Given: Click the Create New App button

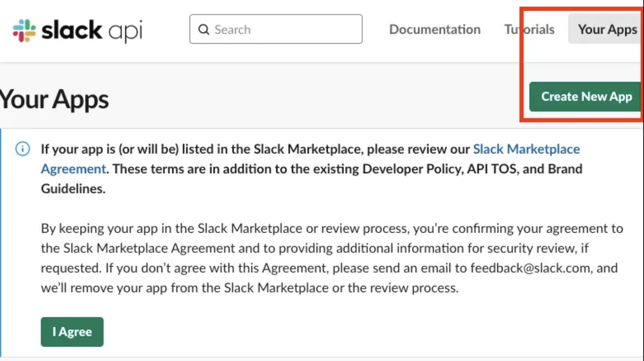Looking at the screenshot, I should click(586, 97).
